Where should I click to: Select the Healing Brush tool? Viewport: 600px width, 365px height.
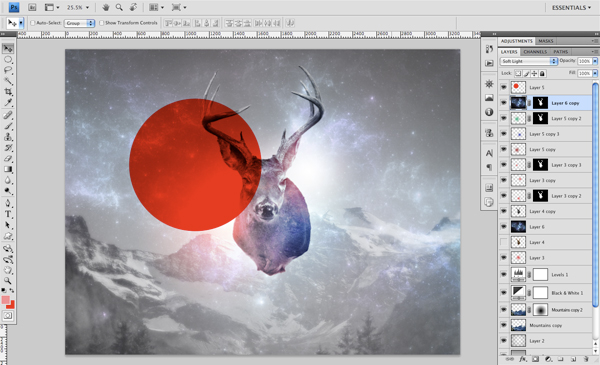pyautogui.click(x=8, y=115)
